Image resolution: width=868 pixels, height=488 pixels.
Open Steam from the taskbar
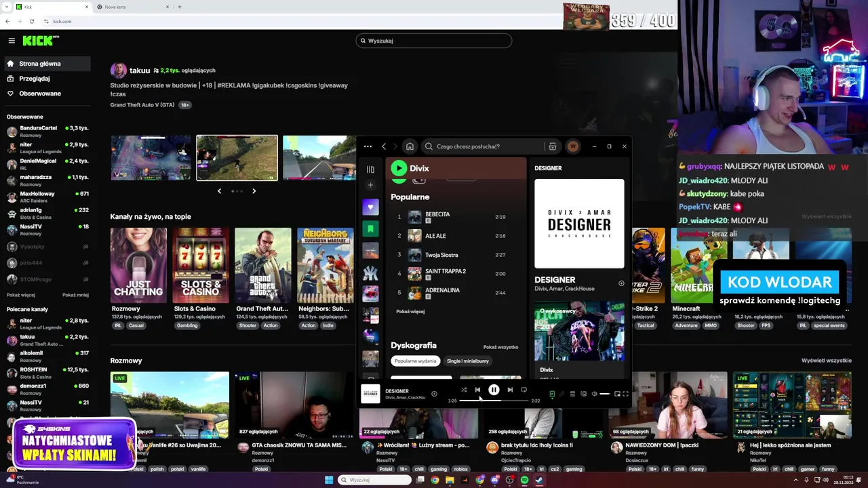pyautogui.click(x=539, y=480)
